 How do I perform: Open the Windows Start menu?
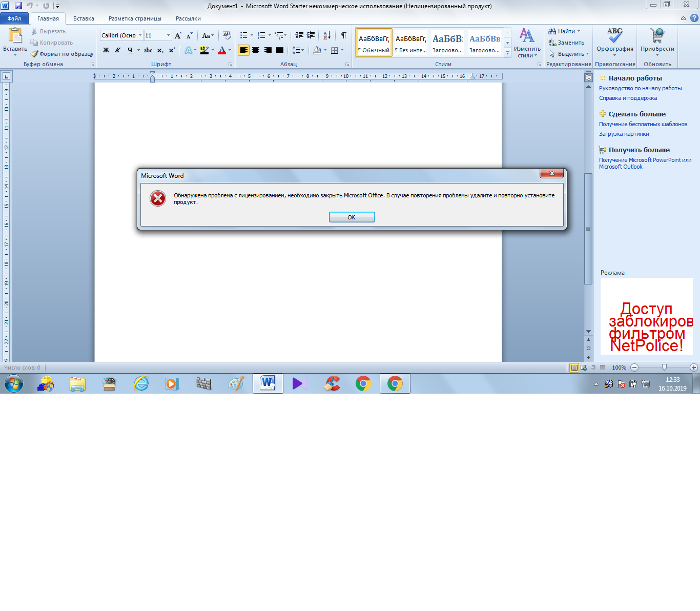14,383
